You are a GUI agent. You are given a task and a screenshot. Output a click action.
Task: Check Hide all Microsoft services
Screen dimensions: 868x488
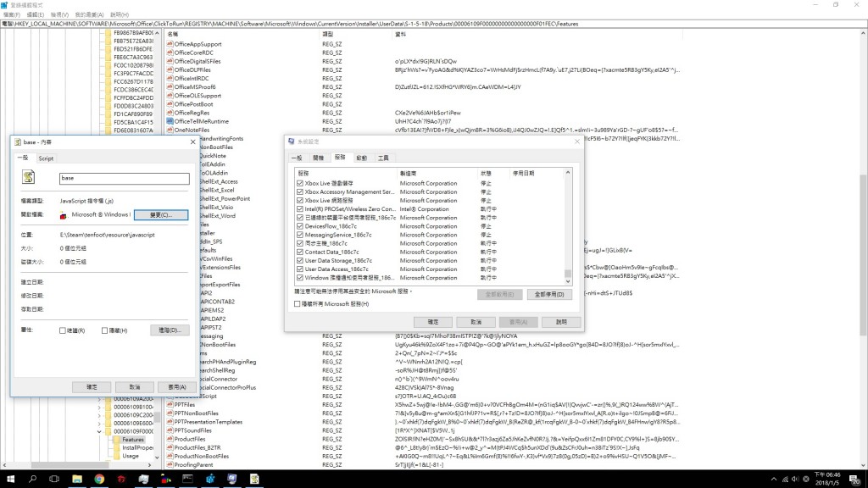pyautogui.click(x=298, y=304)
